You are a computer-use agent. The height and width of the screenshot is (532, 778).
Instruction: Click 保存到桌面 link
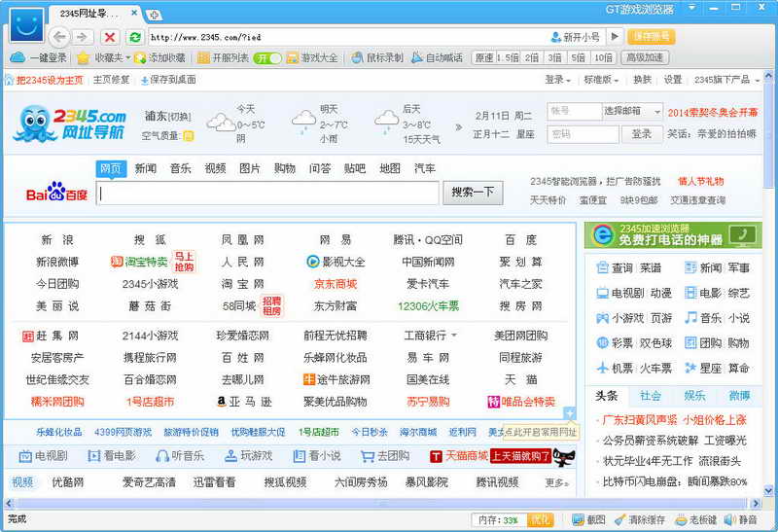pyautogui.click(x=168, y=80)
